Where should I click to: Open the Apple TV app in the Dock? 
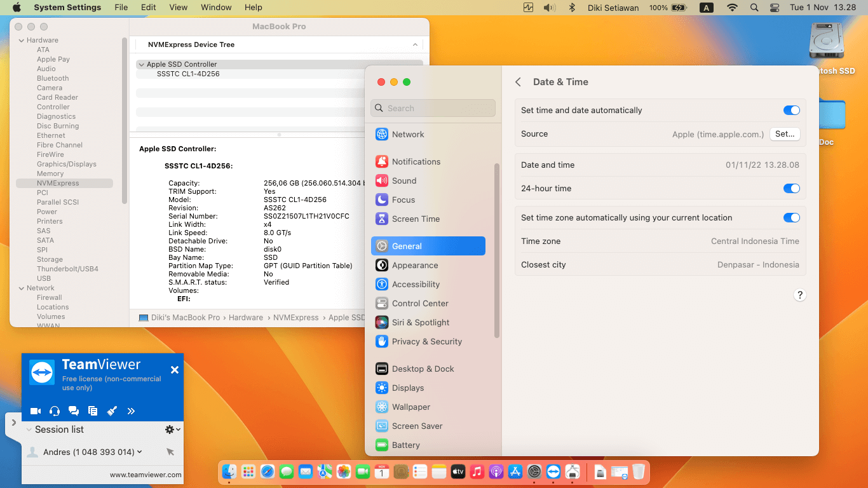pos(458,471)
